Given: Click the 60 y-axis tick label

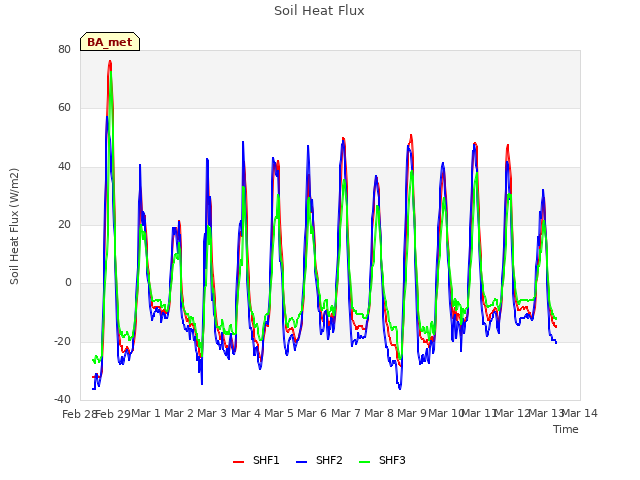Looking at the screenshot, I should coord(64,108).
